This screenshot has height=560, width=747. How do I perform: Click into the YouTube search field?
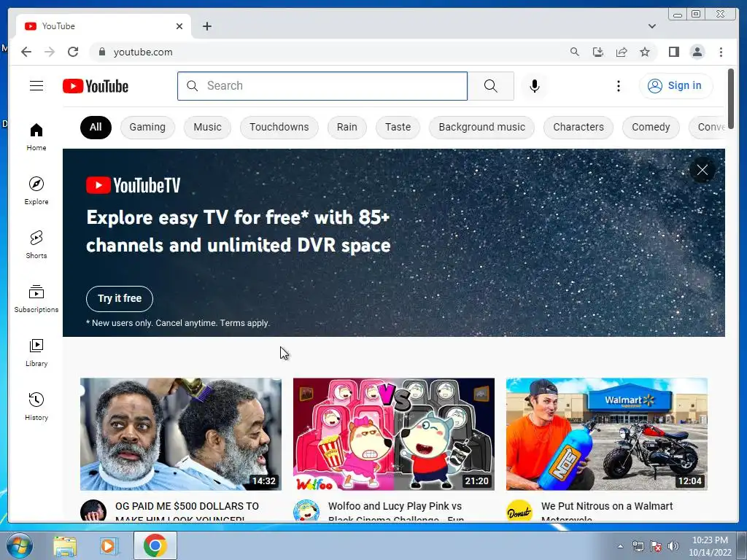tap(322, 86)
